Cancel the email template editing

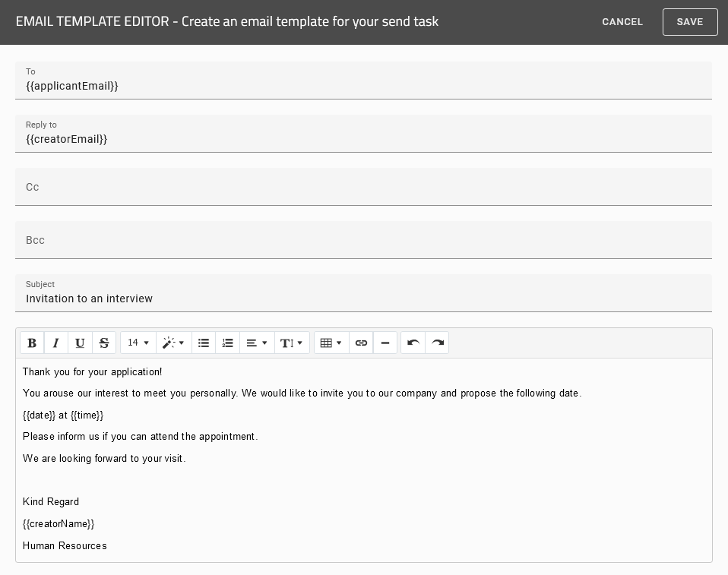(622, 22)
